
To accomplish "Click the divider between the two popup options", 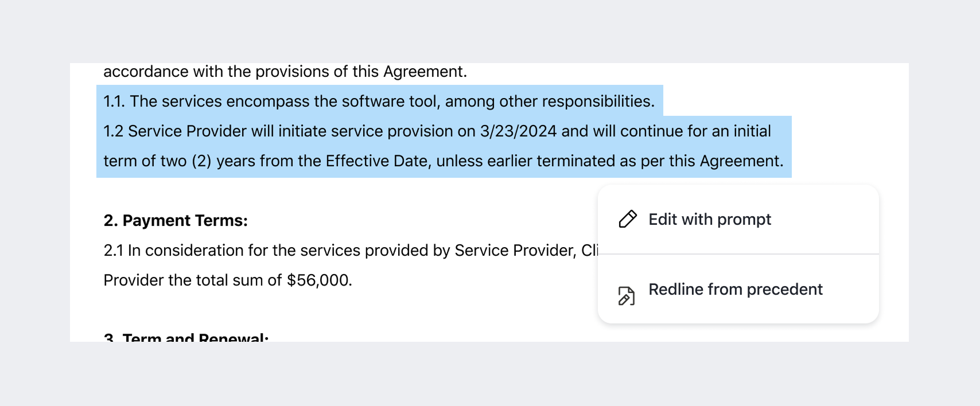I will (x=738, y=254).
